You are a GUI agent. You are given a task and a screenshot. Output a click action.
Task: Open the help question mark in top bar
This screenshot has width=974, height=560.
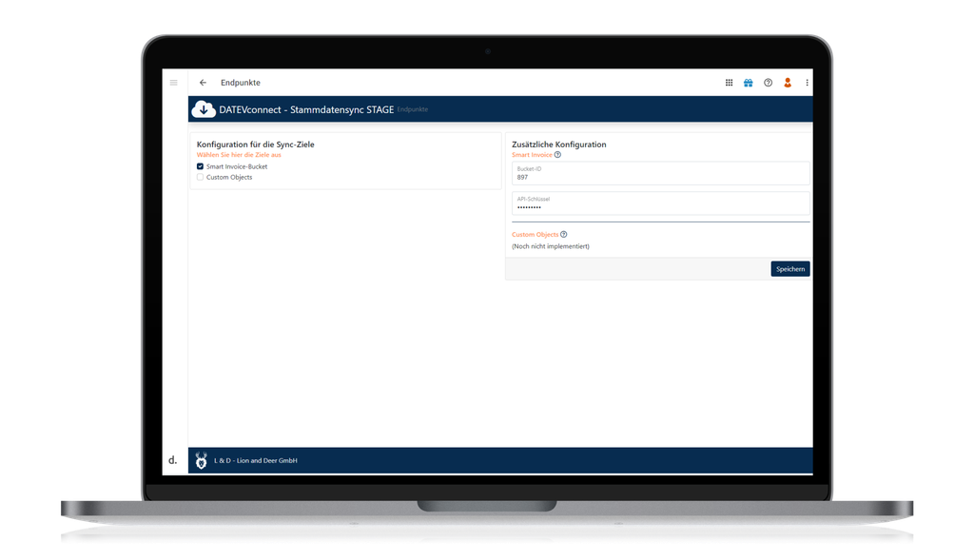pos(769,83)
